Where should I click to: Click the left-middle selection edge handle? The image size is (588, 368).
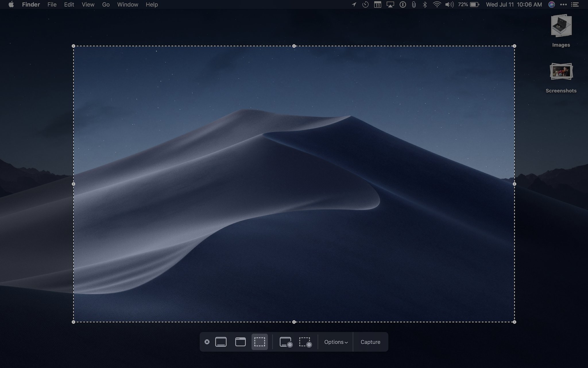click(73, 184)
